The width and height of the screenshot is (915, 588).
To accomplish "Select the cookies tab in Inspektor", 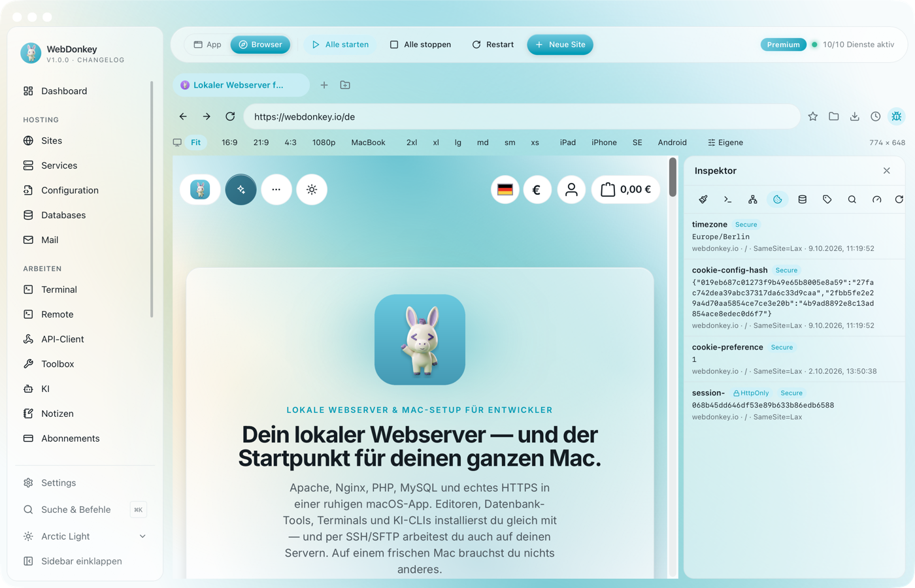I will (777, 199).
